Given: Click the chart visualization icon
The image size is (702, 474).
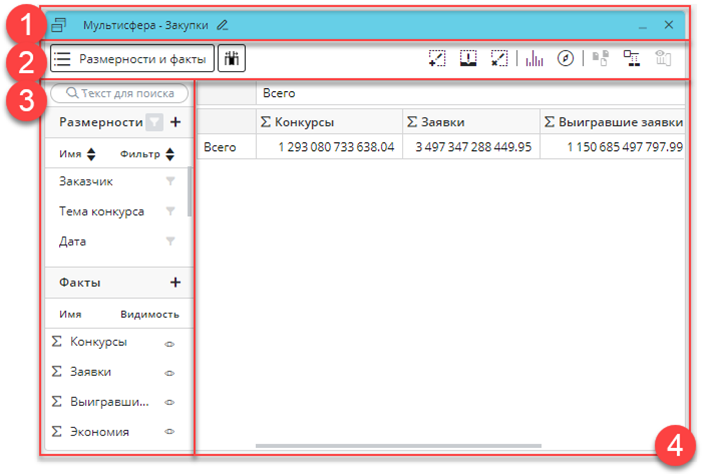Looking at the screenshot, I should [534, 59].
